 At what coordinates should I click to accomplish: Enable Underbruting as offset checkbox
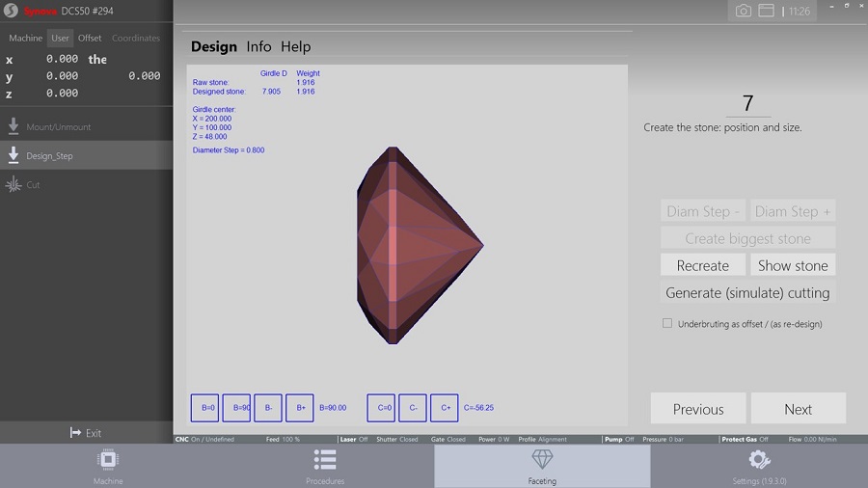(x=667, y=324)
